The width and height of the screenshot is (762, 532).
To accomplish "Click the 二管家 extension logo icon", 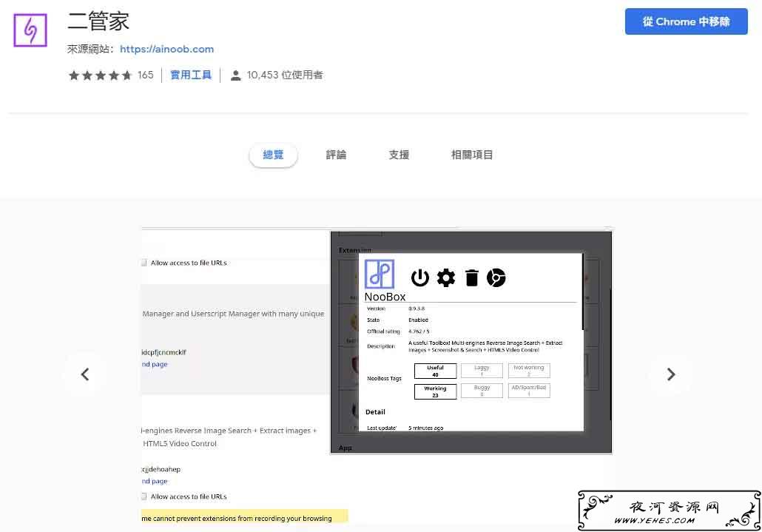I will tap(30, 30).
